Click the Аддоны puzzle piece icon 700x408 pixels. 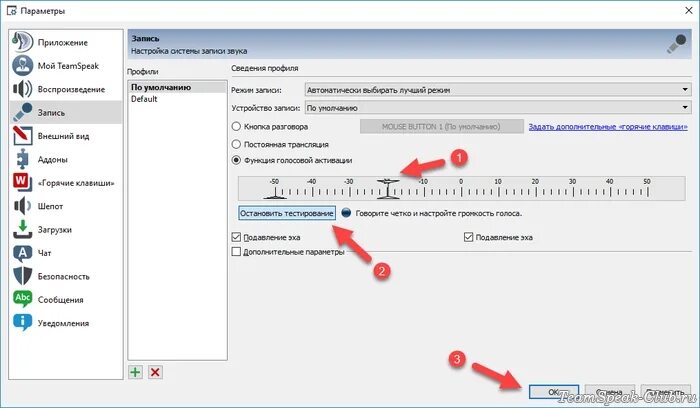click(x=22, y=159)
